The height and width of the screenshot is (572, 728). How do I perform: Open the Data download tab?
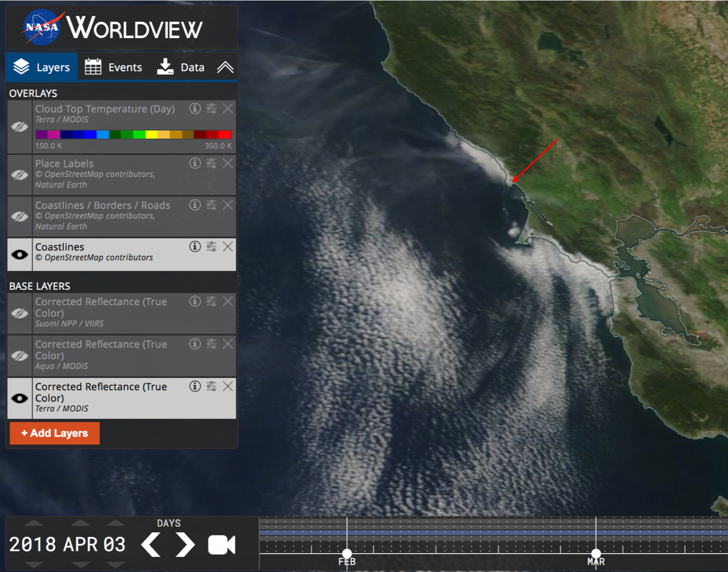tap(181, 67)
